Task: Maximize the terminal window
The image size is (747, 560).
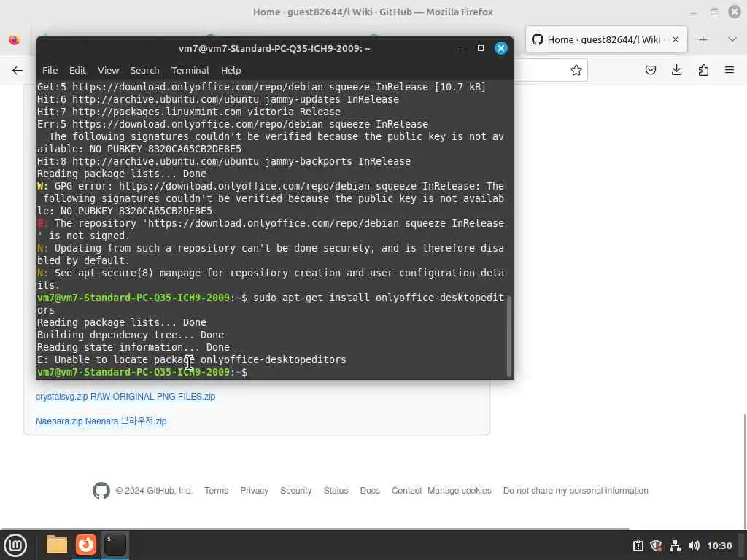Action: (x=480, y=48)
